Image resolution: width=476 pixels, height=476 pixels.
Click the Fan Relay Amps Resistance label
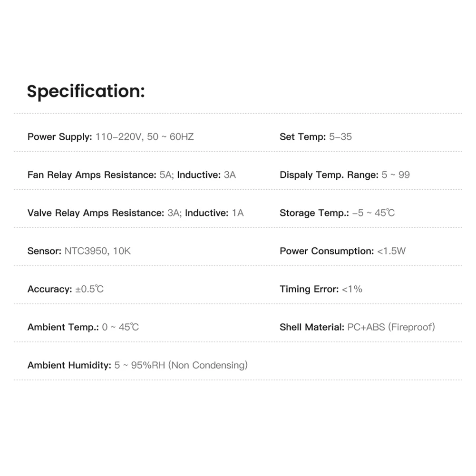92,175
